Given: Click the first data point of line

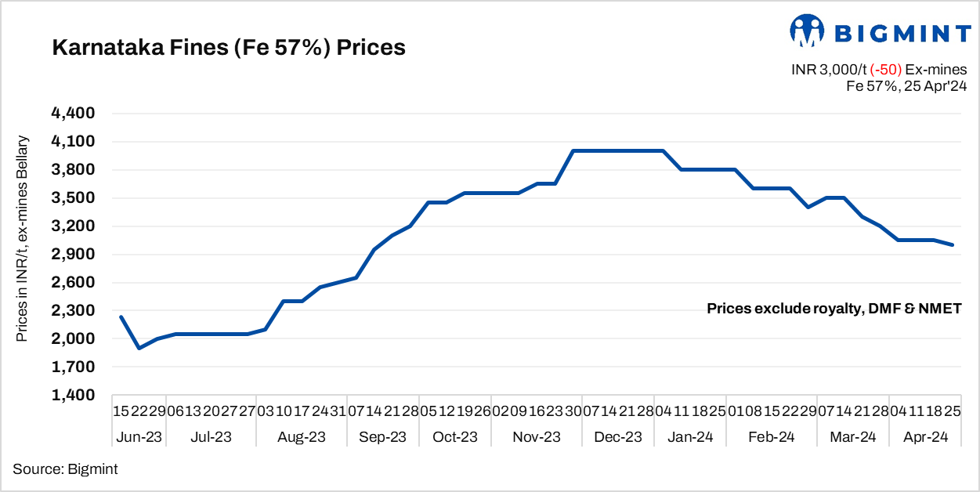Looking at the screenshot, I should coord(121,317).
